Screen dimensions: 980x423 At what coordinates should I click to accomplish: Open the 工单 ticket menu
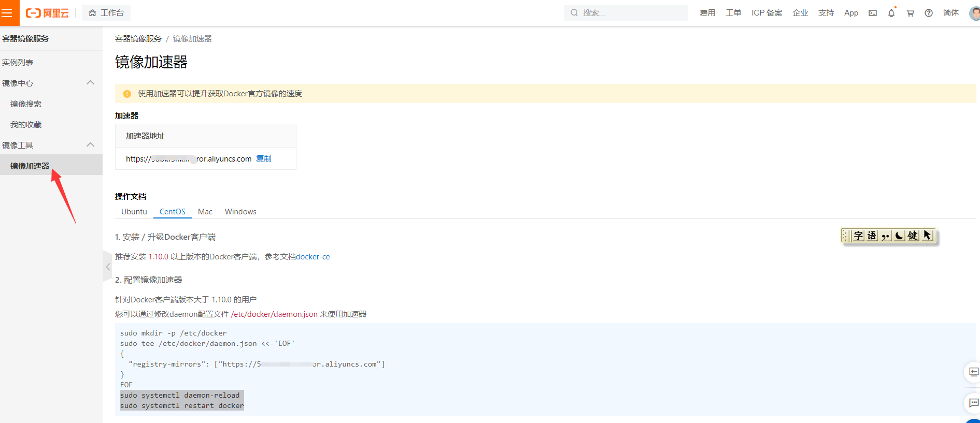click(733, 13)
